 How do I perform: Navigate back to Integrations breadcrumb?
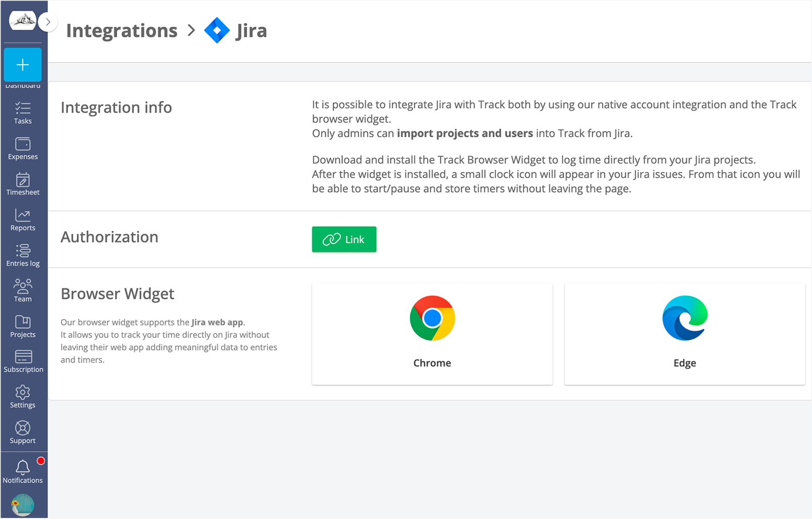(122, 31)
